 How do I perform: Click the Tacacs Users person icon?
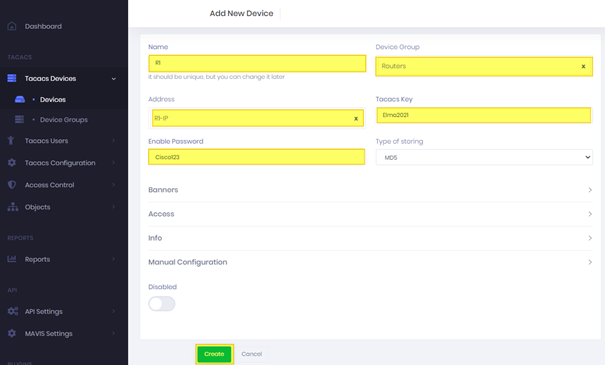11,140
